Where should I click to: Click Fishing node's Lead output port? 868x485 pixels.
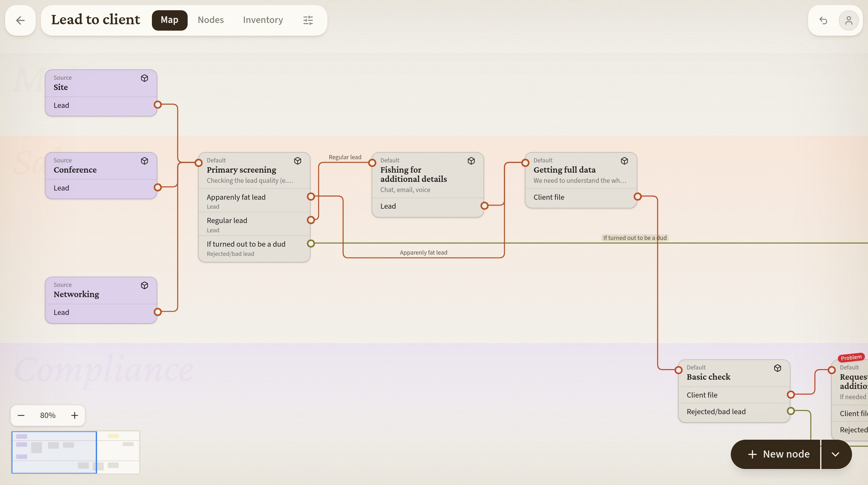484,206
